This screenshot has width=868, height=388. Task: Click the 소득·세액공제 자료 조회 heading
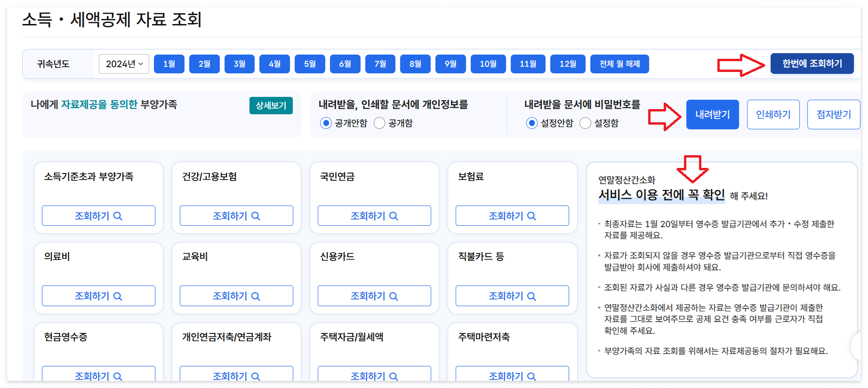[x=112, y=20]
